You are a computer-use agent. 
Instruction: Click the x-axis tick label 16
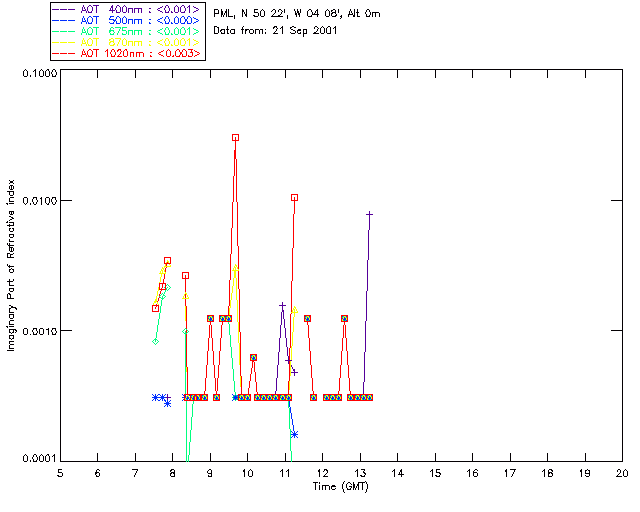(x=473, y=473)
